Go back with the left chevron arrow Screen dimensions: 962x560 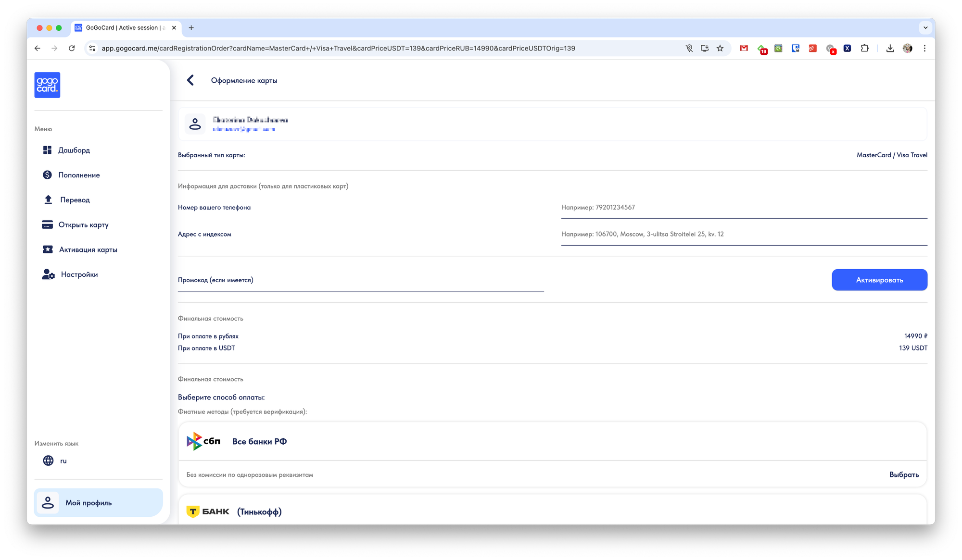point(190,80)
